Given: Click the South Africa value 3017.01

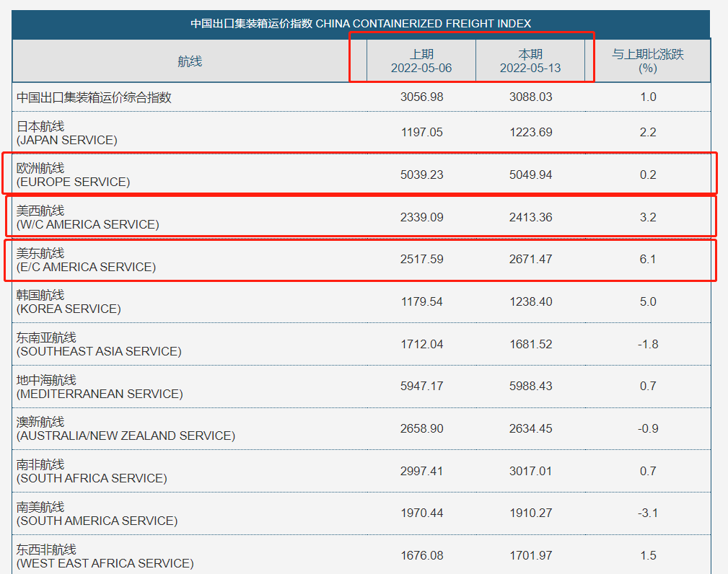Looking at the screenshot, I should [531, 471].
